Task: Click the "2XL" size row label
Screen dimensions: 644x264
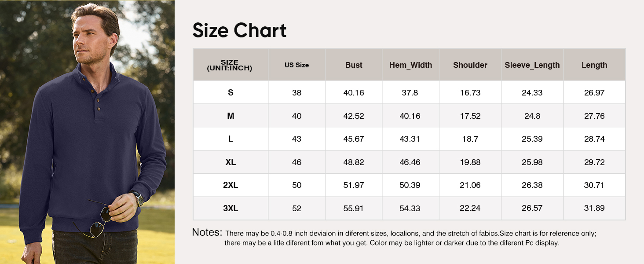Action: coord(231,185)
